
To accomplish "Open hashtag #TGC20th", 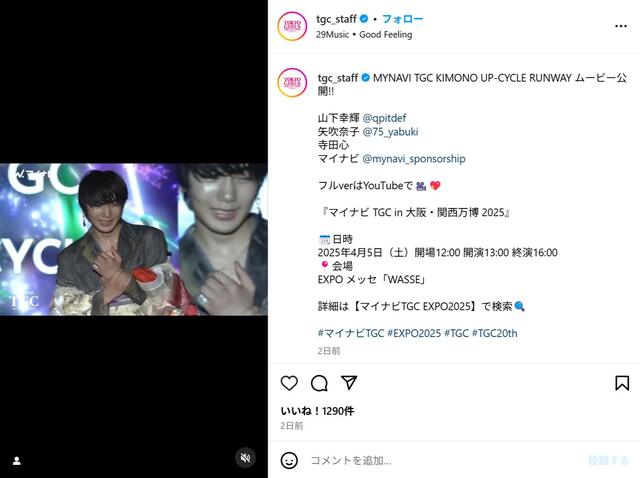I will [x=495, y=333].
